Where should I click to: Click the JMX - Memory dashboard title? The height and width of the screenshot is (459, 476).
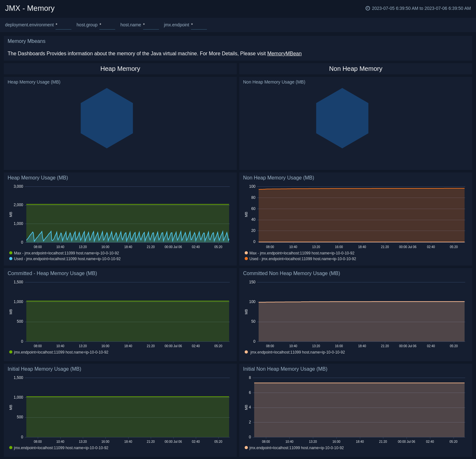click(x=30, y=8)
